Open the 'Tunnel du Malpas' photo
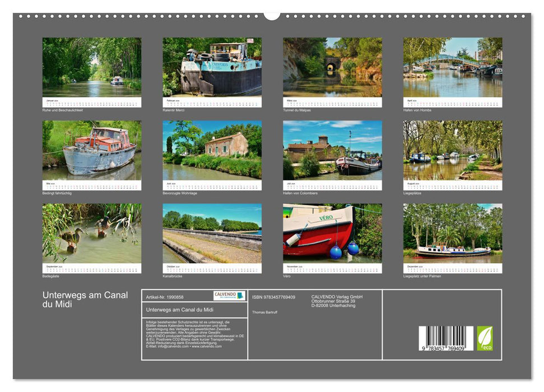Viewport: 544px width, 392px height. tap(333, 67)
